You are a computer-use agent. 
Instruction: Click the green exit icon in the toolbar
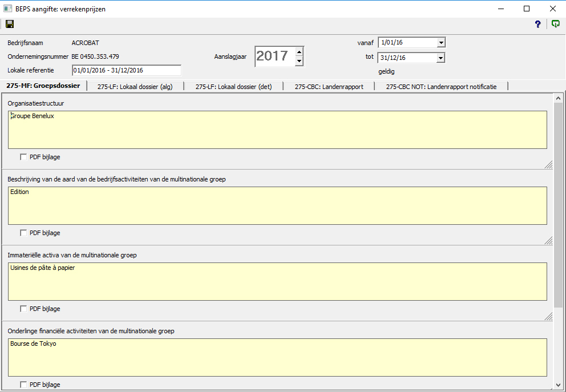coord(555,24)
